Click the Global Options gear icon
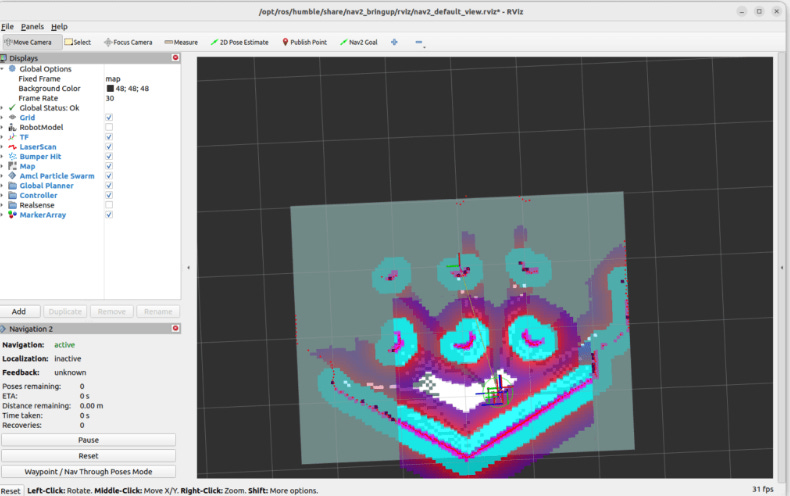 13,69
